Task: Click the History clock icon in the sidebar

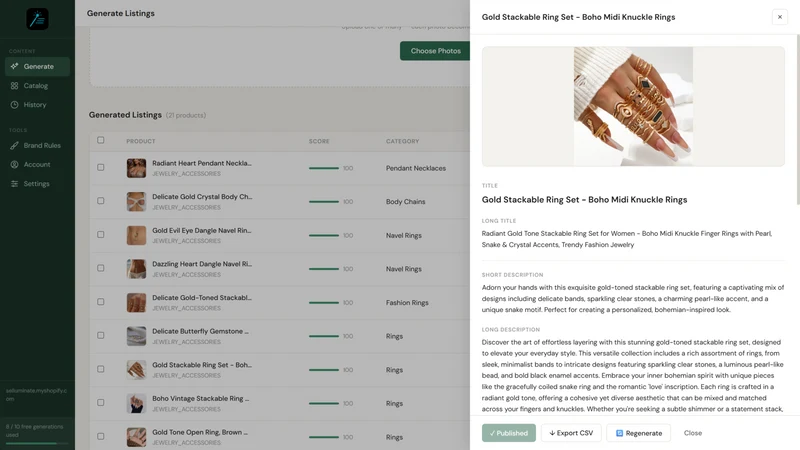Action: (x=14, y=105)
